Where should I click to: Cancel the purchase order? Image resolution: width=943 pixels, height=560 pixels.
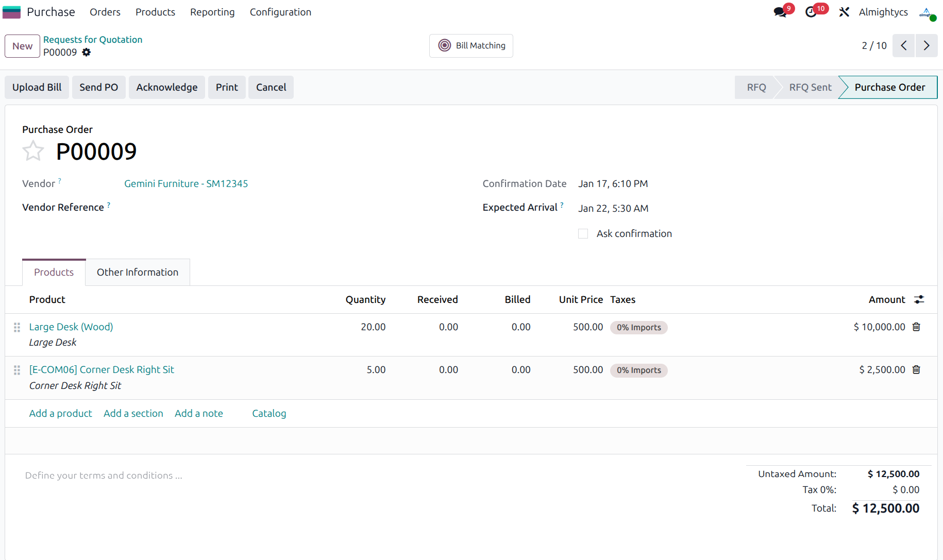(271, 87)
